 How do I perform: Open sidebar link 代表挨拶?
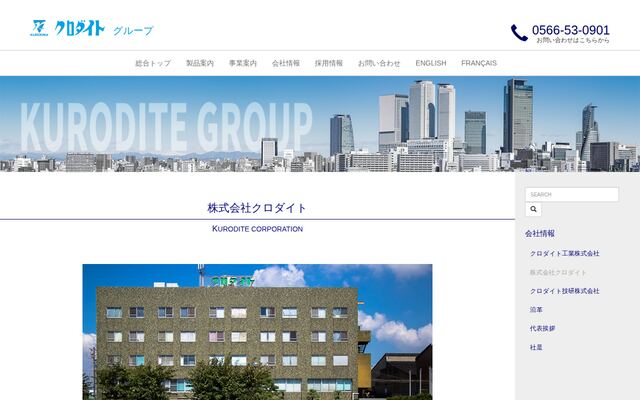coord(542,329)
